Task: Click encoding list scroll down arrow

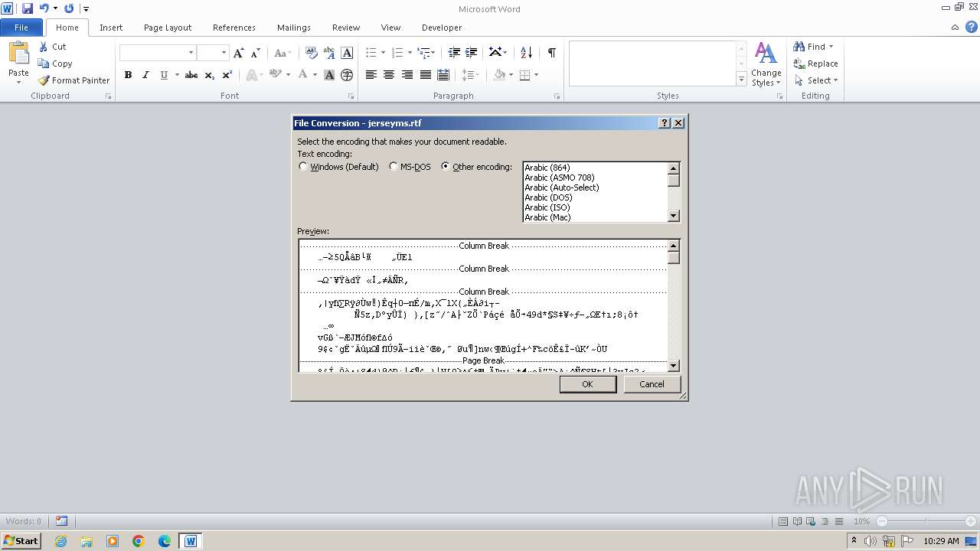Action: click(x=674, y=217)
